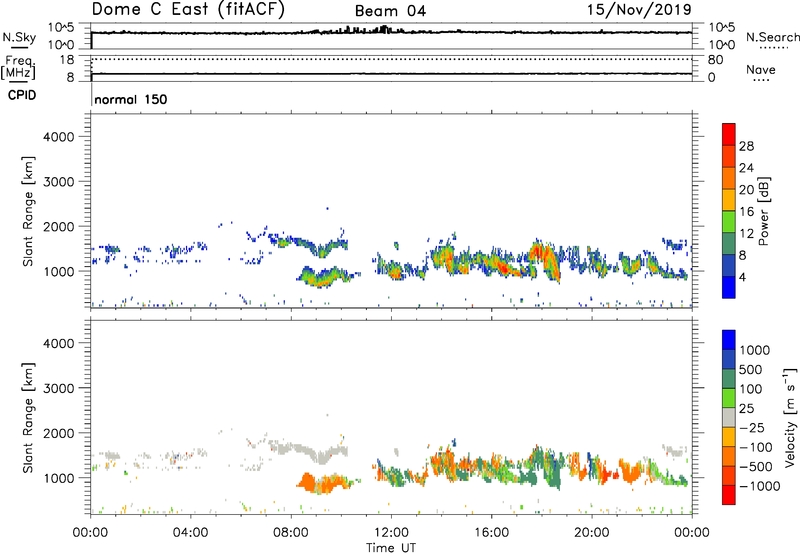Image resolution: width=800 pixels, height=554 pixels.
Task: Click the 28 label on Power colorbar
Action: [x=746, y=146]
